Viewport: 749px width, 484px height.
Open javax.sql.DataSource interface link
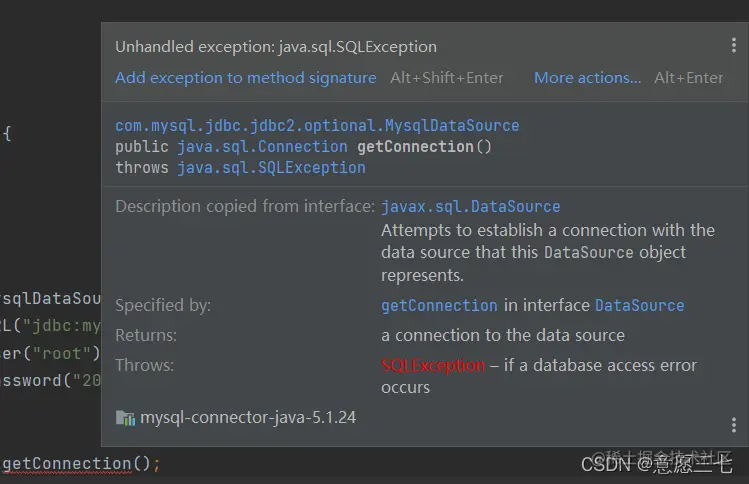coord(471,206)
